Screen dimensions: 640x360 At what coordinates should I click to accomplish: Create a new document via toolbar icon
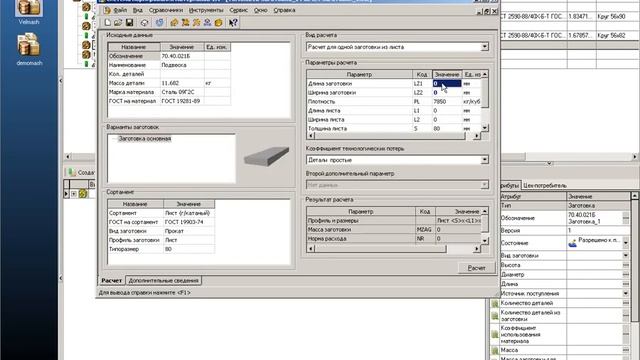coord(108,22)
